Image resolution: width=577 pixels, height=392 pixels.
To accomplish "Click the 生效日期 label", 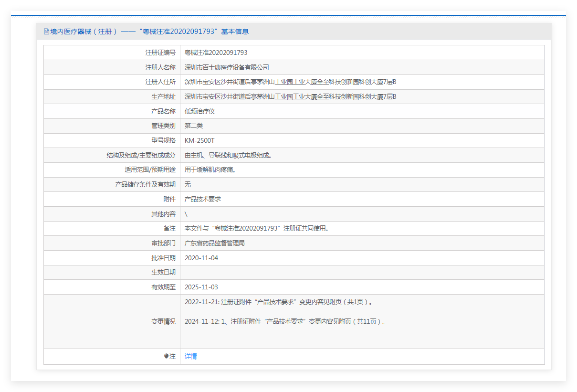I will [164, 272].
